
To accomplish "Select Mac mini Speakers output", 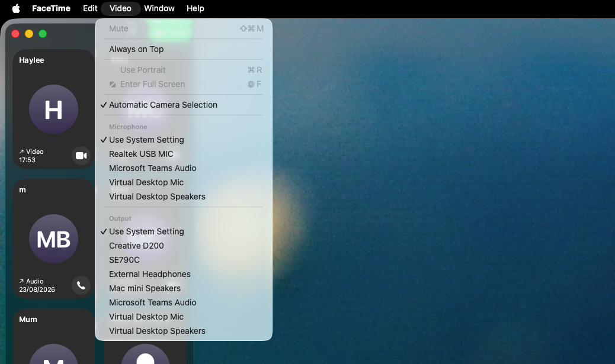I will point(184,288).
